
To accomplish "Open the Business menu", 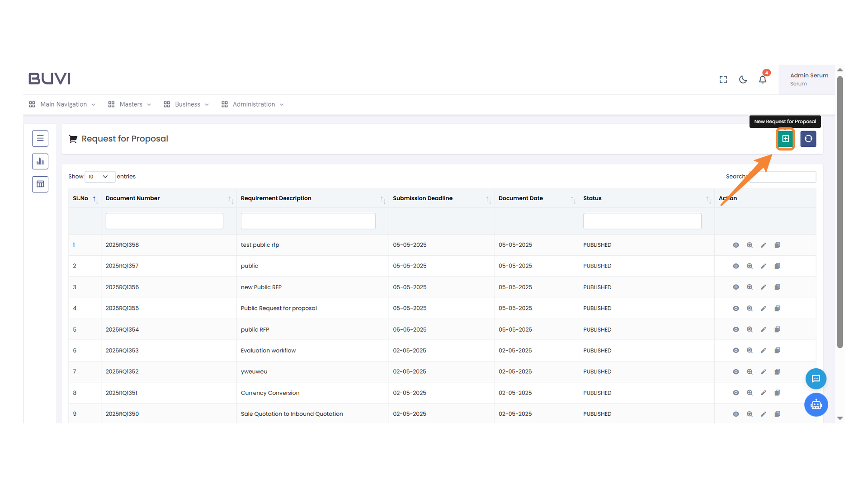I will coord(187,104).
